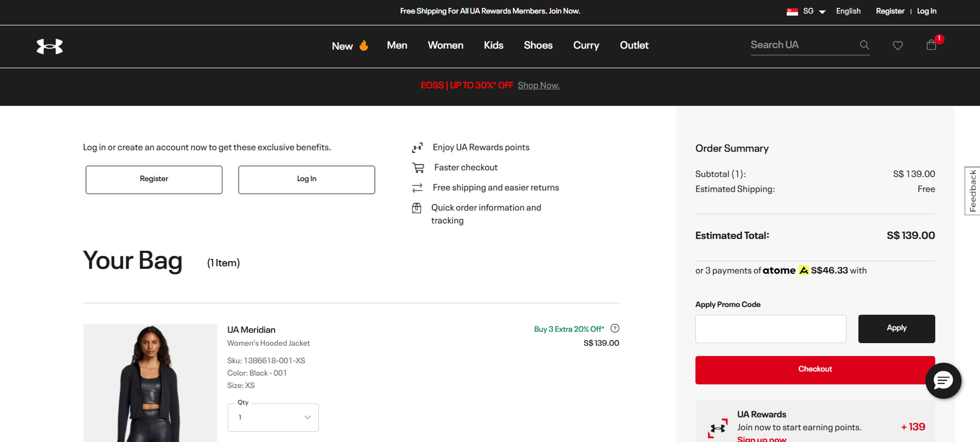
Task: Click the S$46.33 atome payment amount
Action: (x=829, y=271)
